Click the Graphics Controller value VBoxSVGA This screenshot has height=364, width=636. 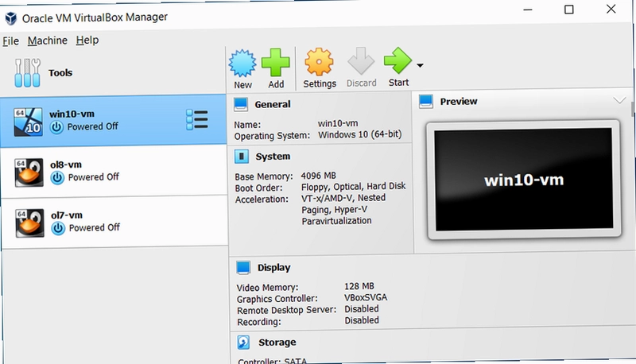click(366, 297)
